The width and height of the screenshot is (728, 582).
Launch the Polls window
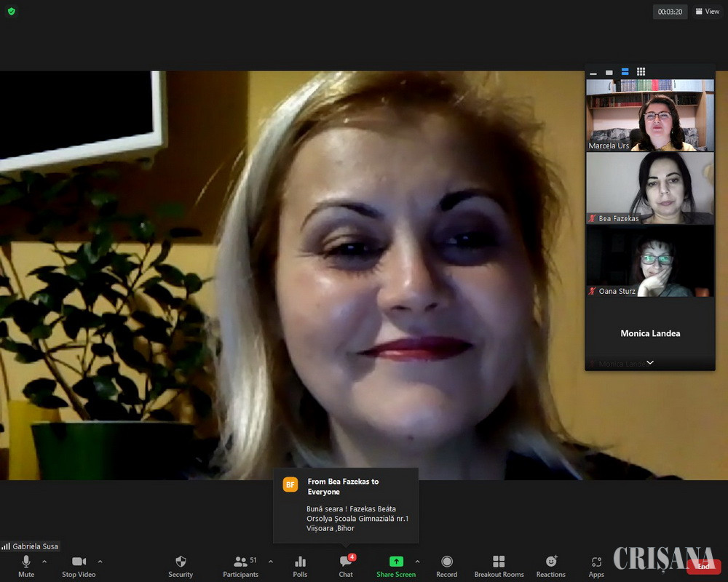coord(300,565)
